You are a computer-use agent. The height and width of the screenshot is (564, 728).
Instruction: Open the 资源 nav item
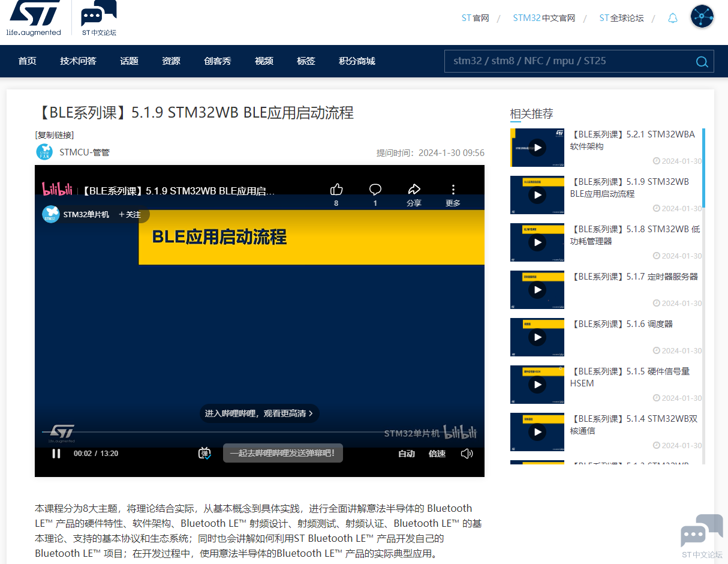pyautogui.click(x=171, y=61)
